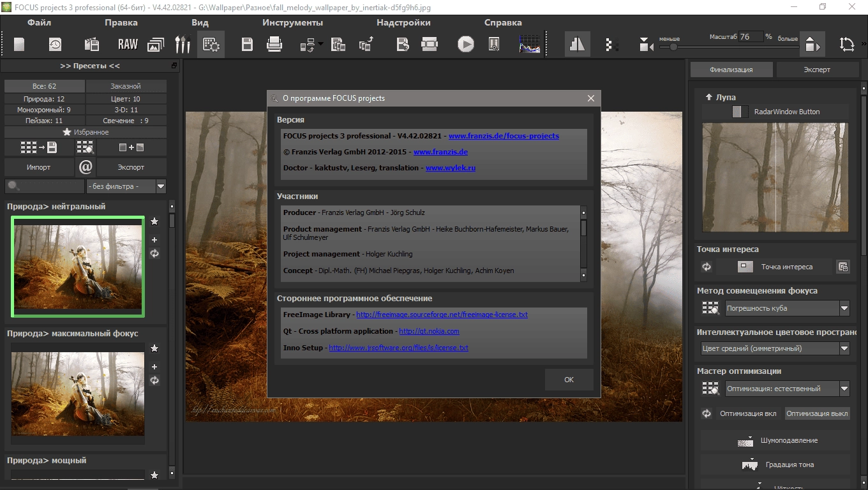Click the image stack icon next to RAW
This screenshot has height=490, width=868.
pos(156,45)
